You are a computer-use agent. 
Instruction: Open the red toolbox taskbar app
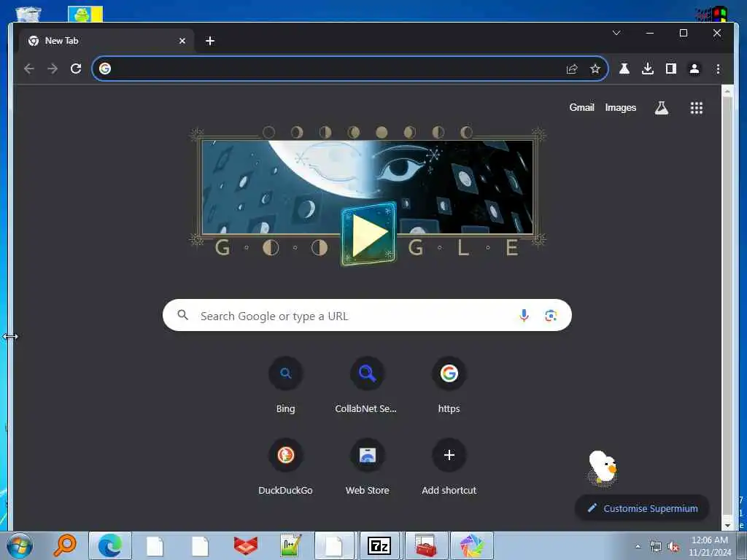point(425,545)
